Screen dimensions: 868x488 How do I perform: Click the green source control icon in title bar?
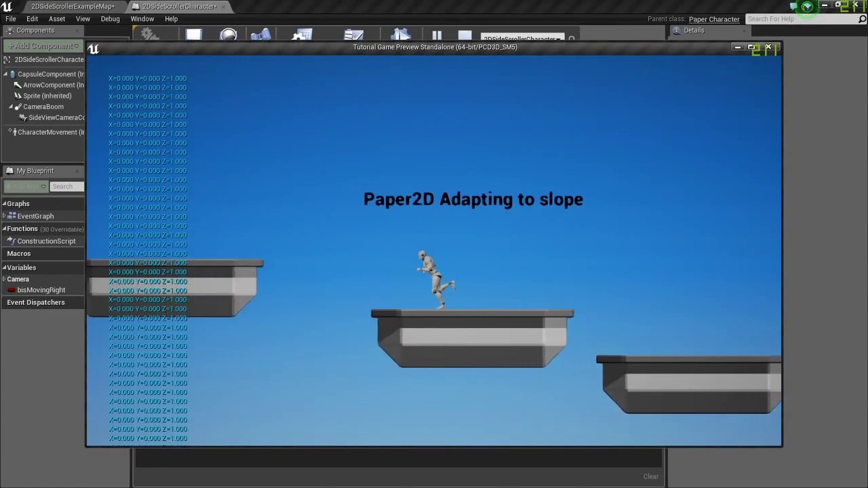click(x=807, y=7)
